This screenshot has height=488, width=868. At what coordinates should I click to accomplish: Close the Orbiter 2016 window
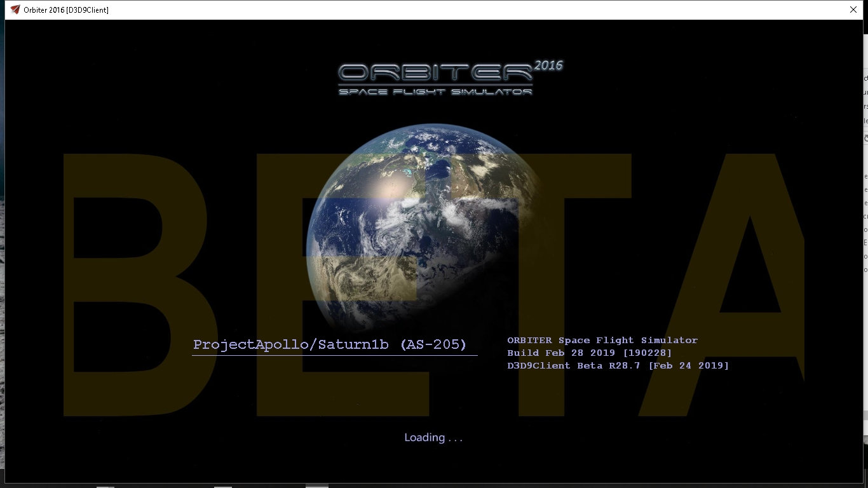pos(853,10)
